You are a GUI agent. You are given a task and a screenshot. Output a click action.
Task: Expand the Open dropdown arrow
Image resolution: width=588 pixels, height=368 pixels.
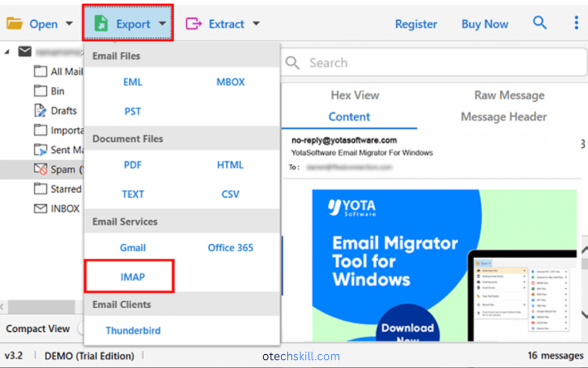tap(69, 24)
